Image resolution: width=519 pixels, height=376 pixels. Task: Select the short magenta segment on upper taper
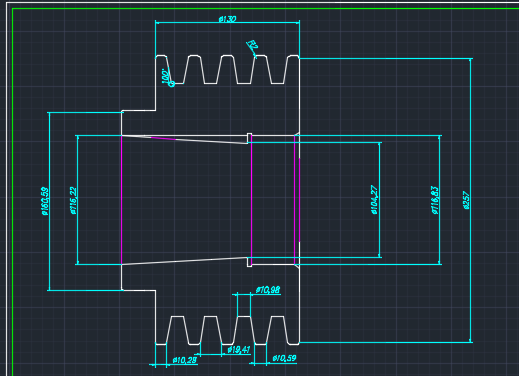pos(163,138)
